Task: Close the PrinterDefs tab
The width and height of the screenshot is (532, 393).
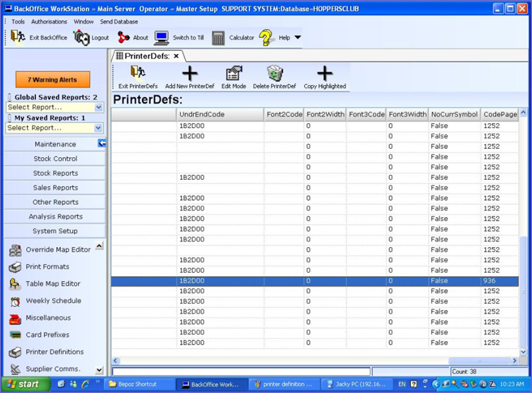Action: pos(176,56)
